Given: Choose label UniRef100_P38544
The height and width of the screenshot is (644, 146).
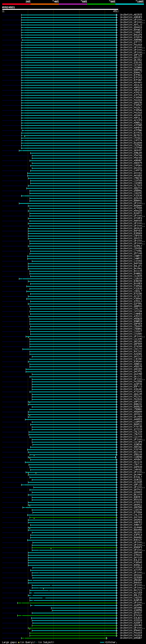Looking at the screenshot, I should (x=131, y=286).
